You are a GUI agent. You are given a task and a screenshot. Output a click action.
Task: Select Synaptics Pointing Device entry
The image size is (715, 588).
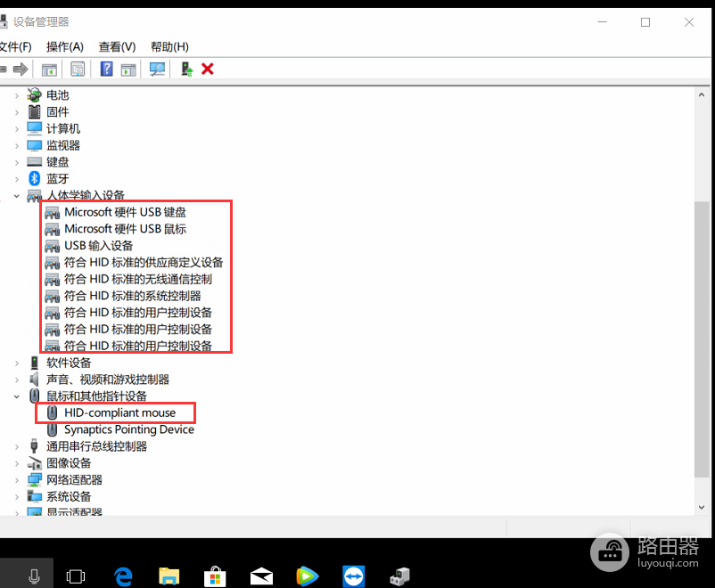[x=129, y=429]
